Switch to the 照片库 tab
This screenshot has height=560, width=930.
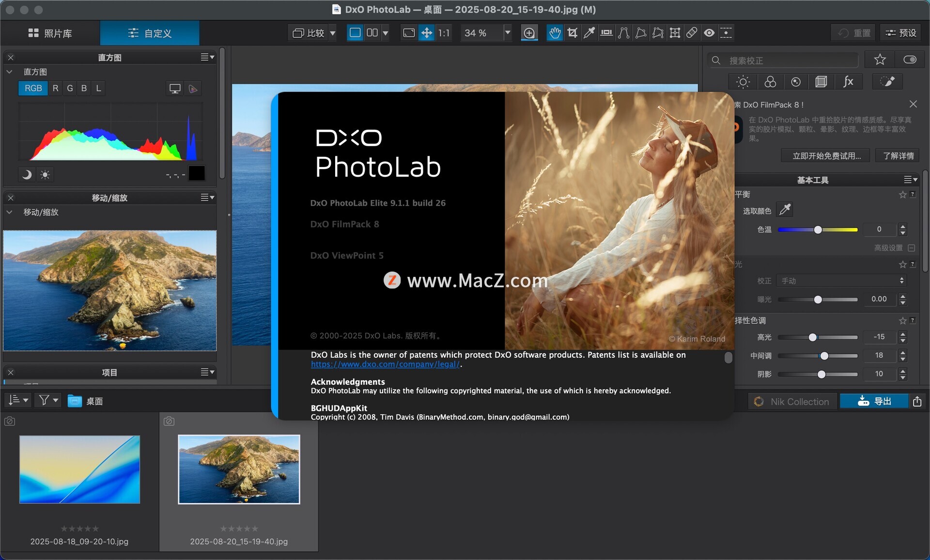pos(50,33)
